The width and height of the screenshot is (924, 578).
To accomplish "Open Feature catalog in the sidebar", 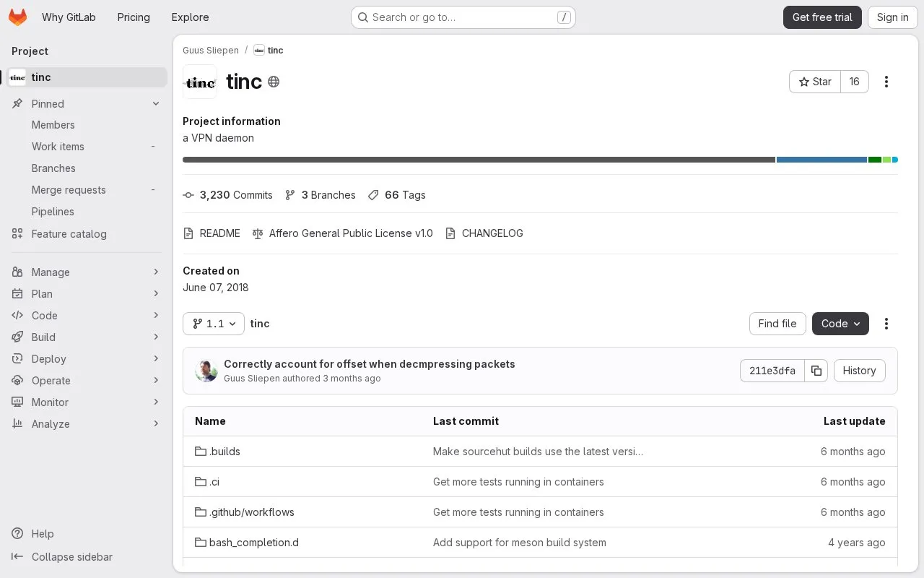I will pos(87,234).
